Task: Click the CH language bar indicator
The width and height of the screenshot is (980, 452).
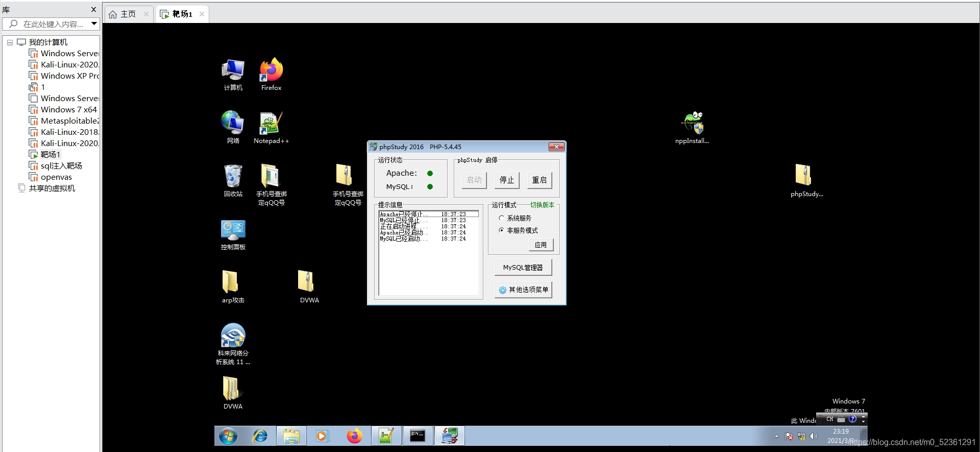Action: click(x=829, y=419)
